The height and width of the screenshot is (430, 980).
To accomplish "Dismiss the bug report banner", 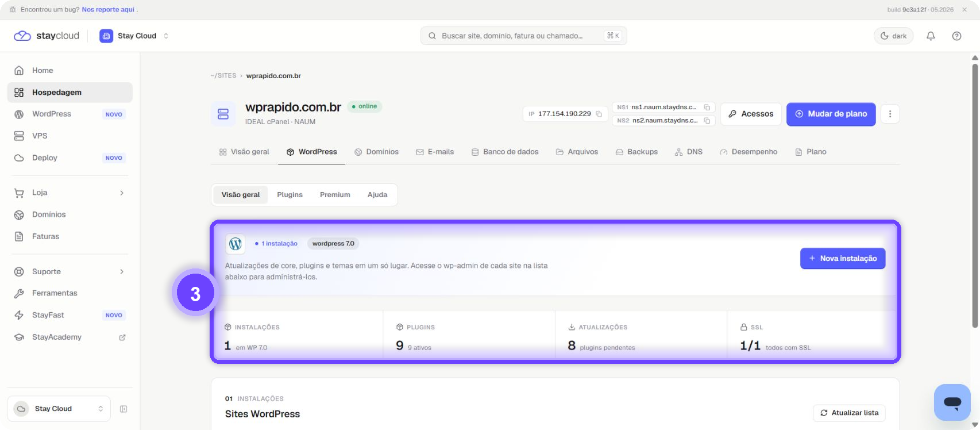I will 964,10.
